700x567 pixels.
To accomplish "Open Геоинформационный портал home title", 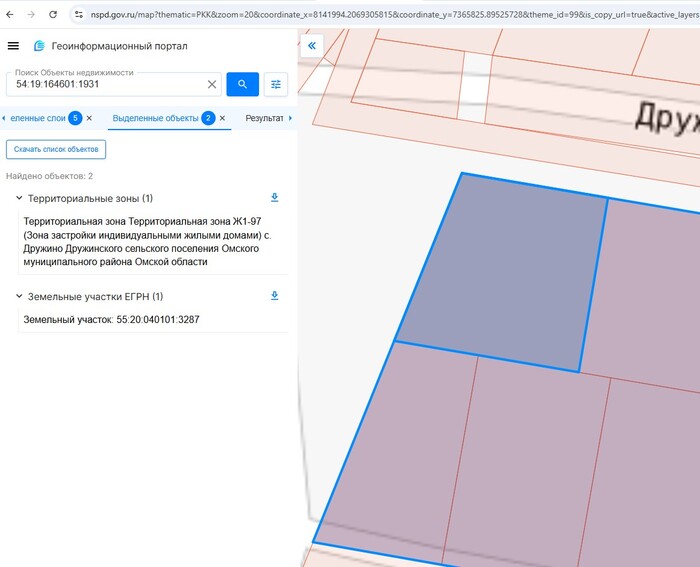I will [x=119, y=46].
